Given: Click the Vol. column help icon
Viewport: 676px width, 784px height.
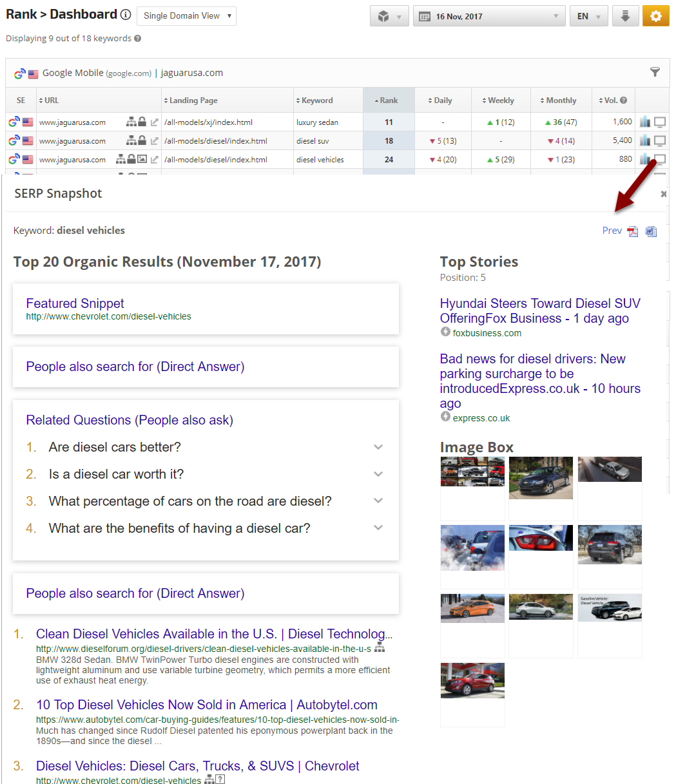Looking at the screenshot, I should point(623,100).
